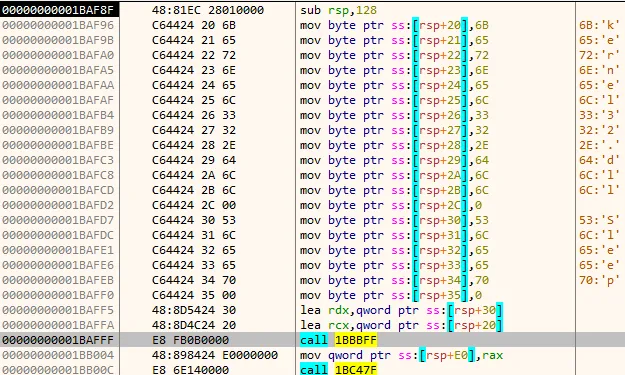This screenshot has width=625, height=375.
Task: Select address 00000000001BAFD2
Action: [x=58, y=205]
